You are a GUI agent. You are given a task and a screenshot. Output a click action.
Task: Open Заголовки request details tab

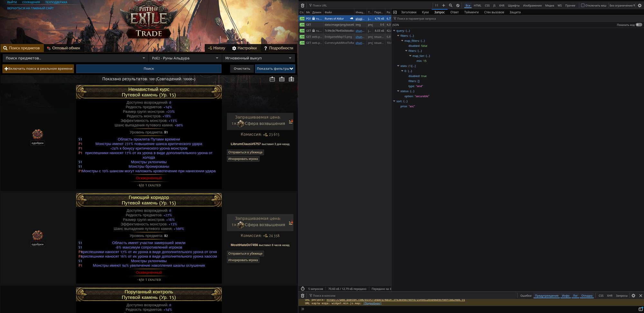click(x=409, y=12)
